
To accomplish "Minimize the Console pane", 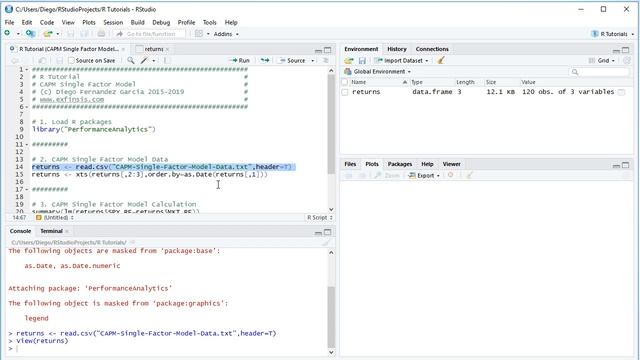I will [318, 233].
